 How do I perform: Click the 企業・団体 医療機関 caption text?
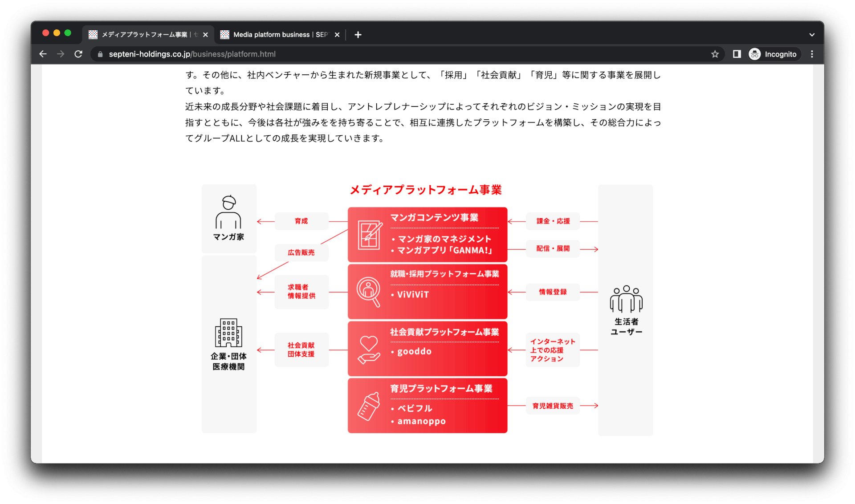228,361
